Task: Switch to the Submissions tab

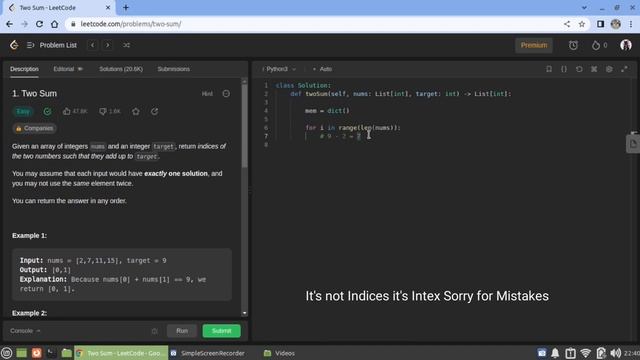Action: click(173, 69)
